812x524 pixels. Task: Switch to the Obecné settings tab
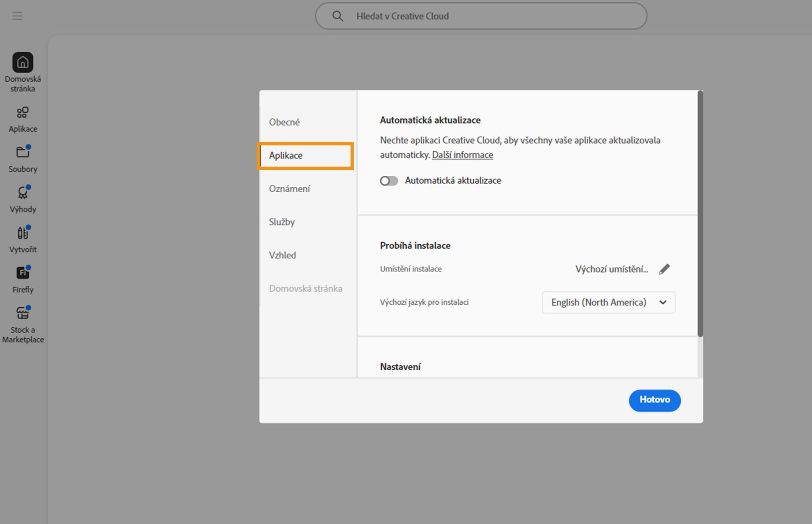[284, 122]
